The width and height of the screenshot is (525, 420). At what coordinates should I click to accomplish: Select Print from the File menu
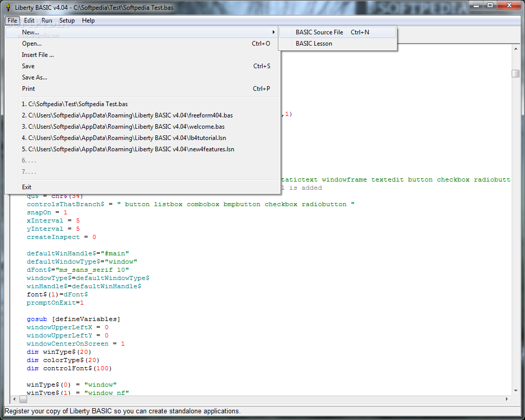point(143,89)
